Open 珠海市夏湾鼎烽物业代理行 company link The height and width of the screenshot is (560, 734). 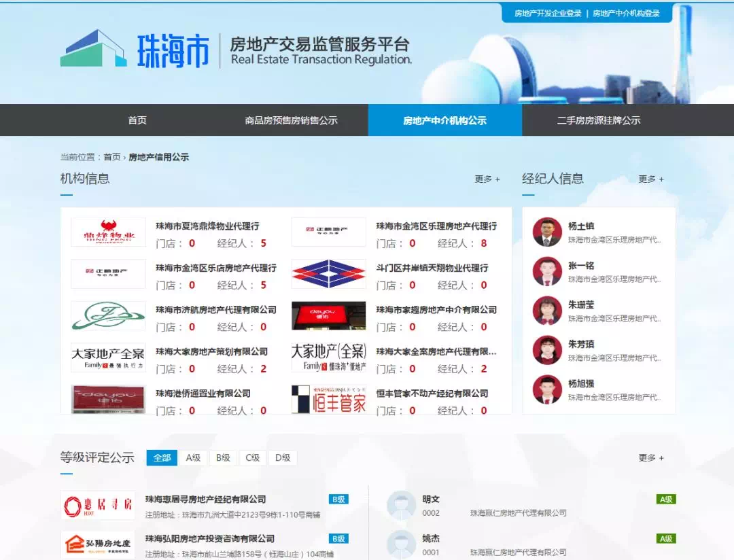click(207, 226)
